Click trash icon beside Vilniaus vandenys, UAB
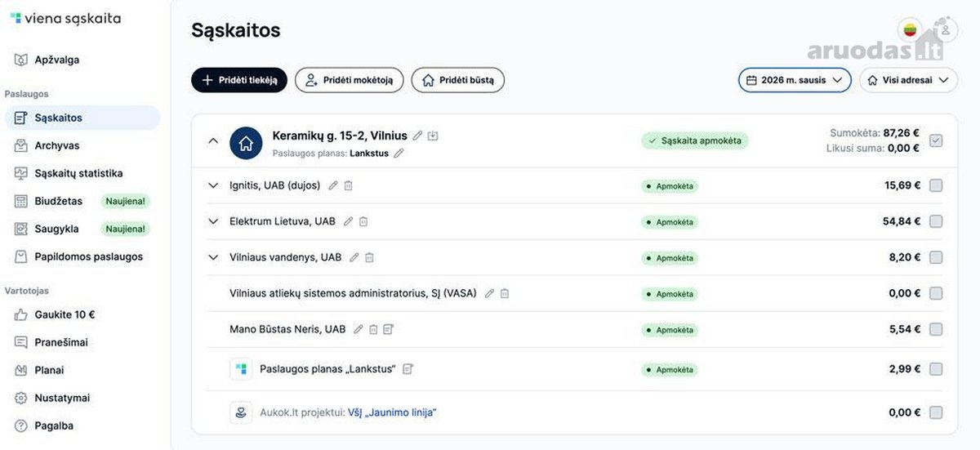This screenshot has height=450, width=980. point(369,257)
